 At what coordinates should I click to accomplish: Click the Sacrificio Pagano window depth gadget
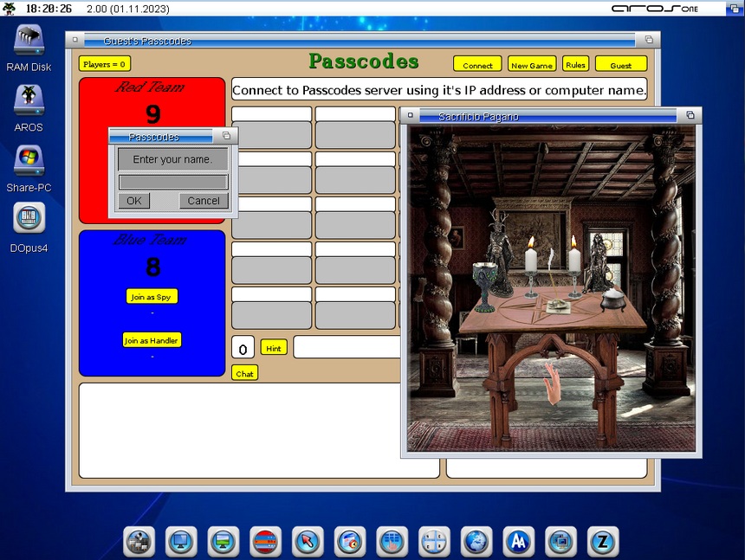[x=690, y=115]
